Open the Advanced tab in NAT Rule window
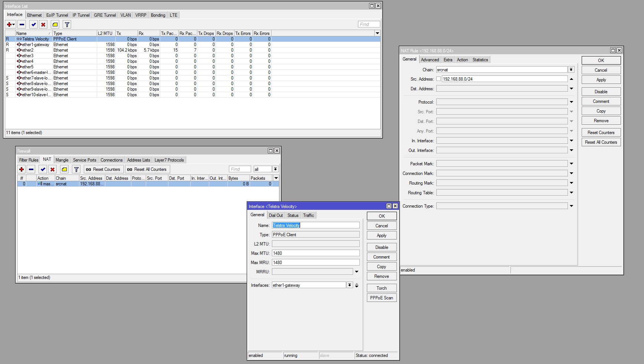Viewport: 644px width, 364px height. pyautogui.click(x=430, y=60)
